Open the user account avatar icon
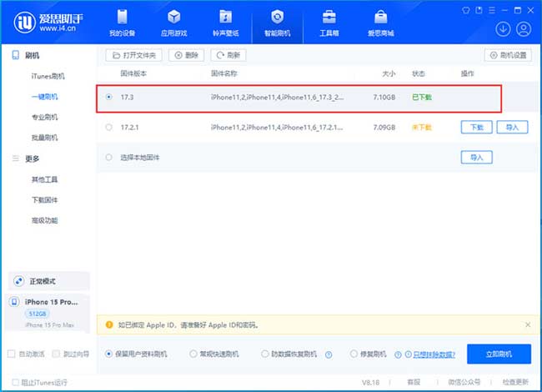This screenshot has height=392, width=542. coord(524,29)
